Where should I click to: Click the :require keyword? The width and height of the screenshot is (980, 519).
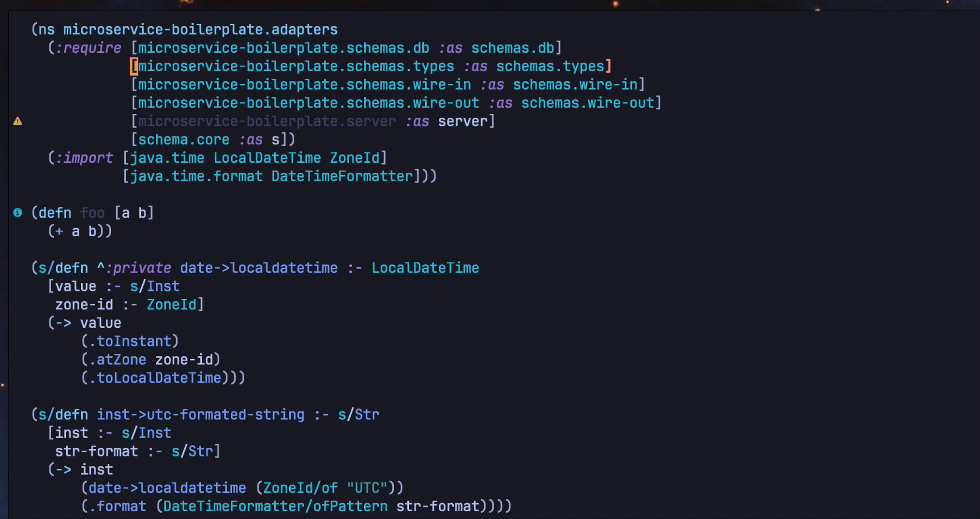click(89, 48)
